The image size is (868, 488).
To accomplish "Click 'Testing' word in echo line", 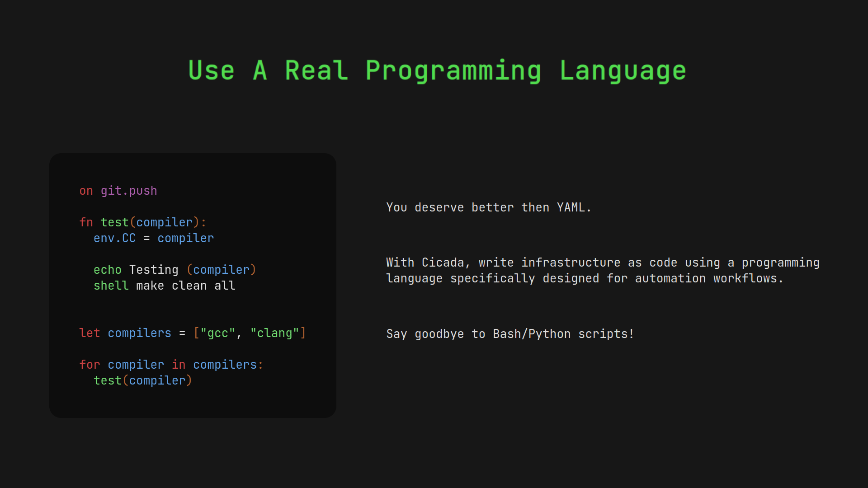I will tap(154, 270).
